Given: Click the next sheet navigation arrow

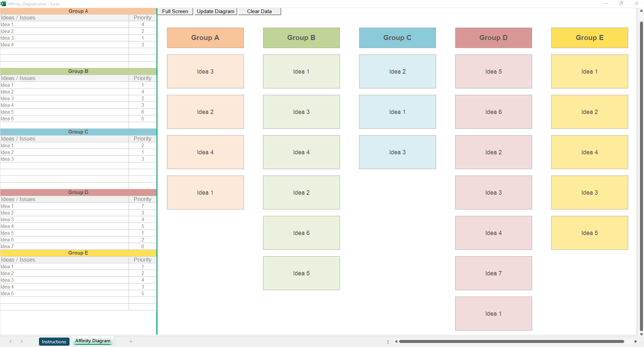Looking at the screenshot, I should (x=22, y=341).
